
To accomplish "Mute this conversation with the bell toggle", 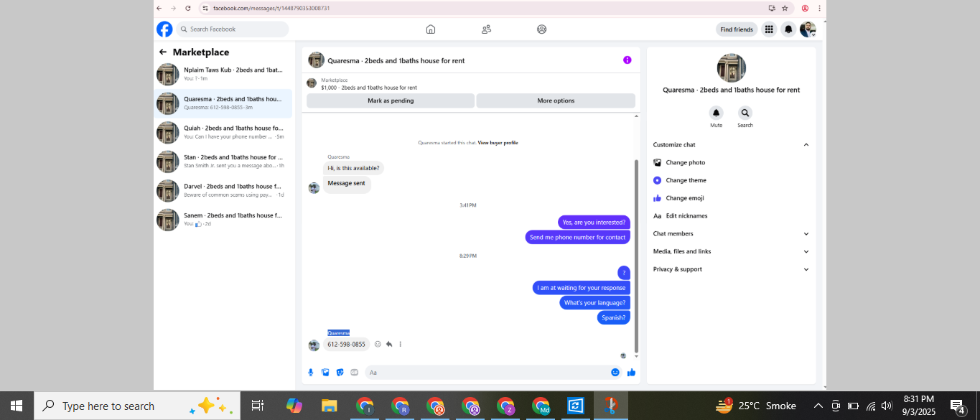I will coord(716,113).
